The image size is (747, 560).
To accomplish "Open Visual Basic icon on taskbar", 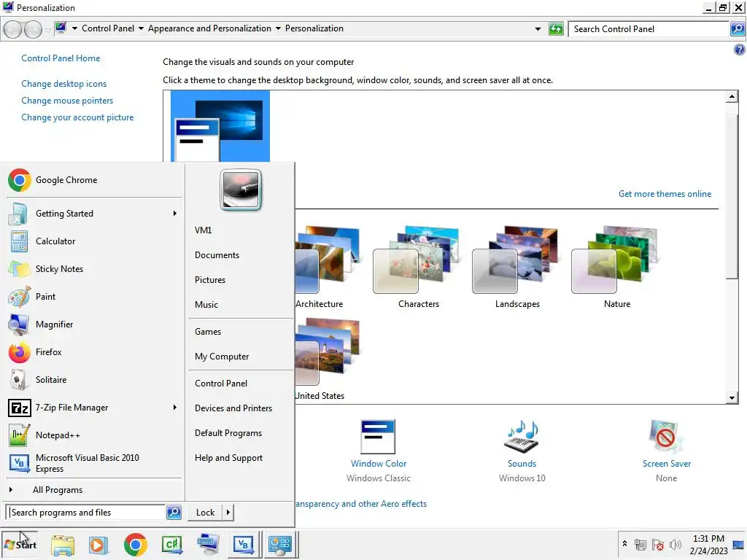I will pyautogui.click(x=245, y=545).
